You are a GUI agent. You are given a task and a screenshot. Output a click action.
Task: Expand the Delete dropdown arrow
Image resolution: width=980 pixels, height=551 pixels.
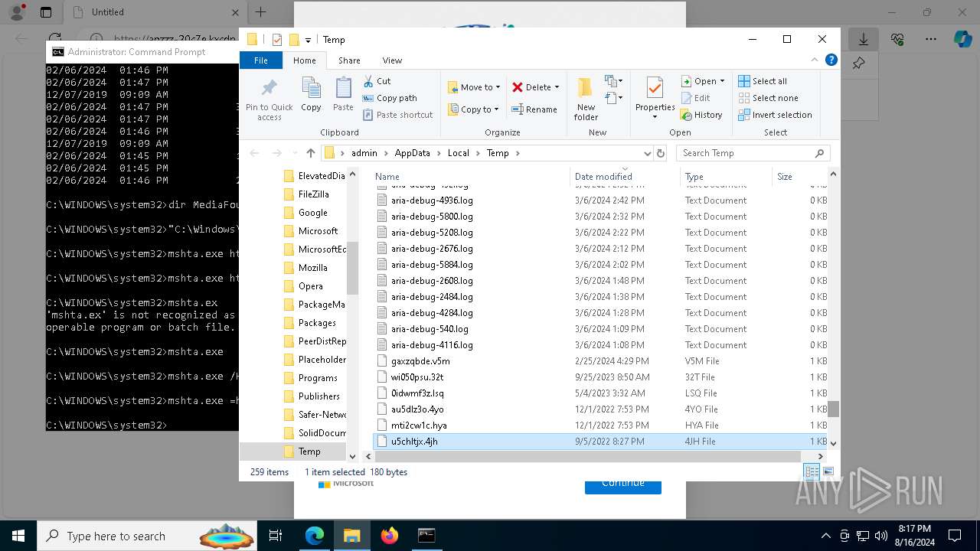[x=557, y=87]
